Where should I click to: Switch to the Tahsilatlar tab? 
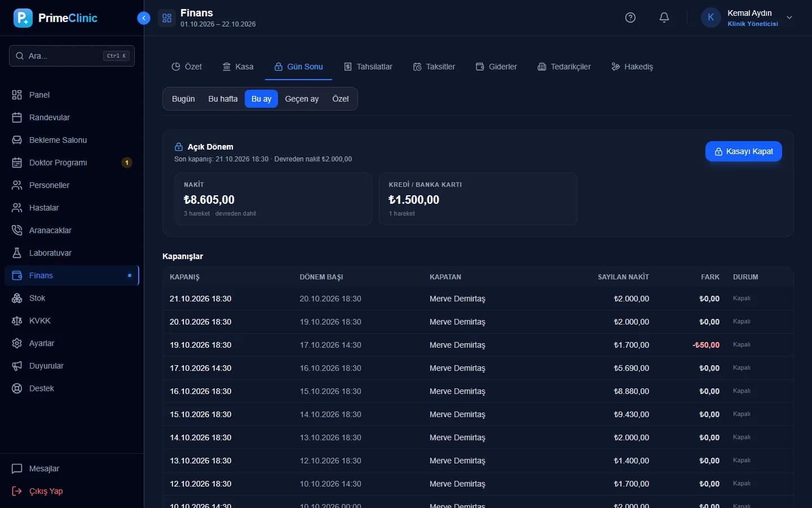[368, 67]
